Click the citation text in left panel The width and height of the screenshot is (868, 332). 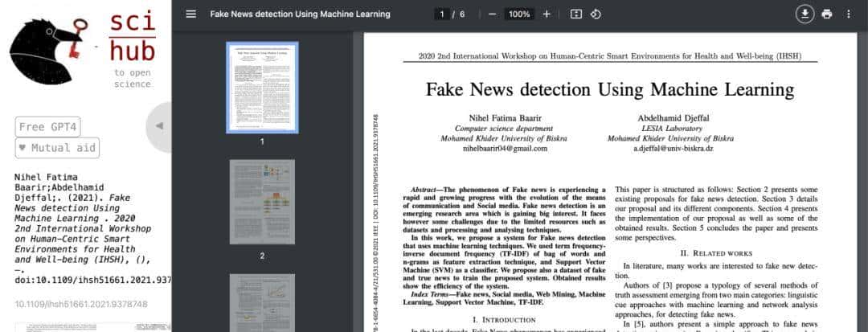(x=92, y=228)
